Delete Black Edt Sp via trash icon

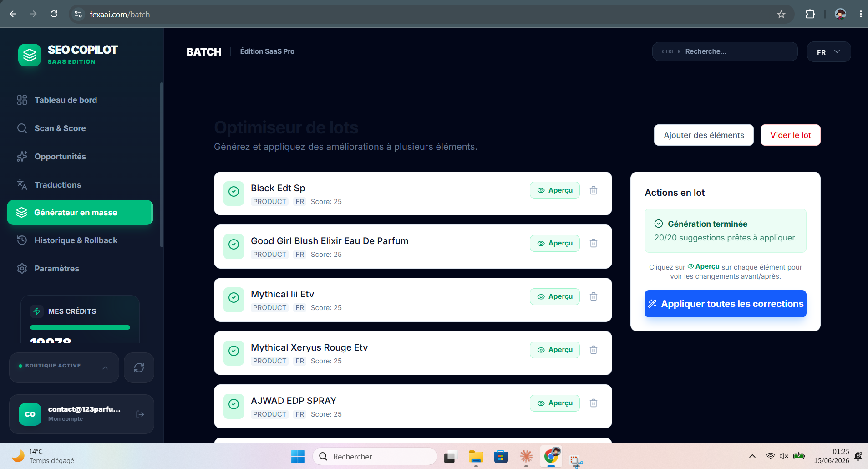(594, 190)
